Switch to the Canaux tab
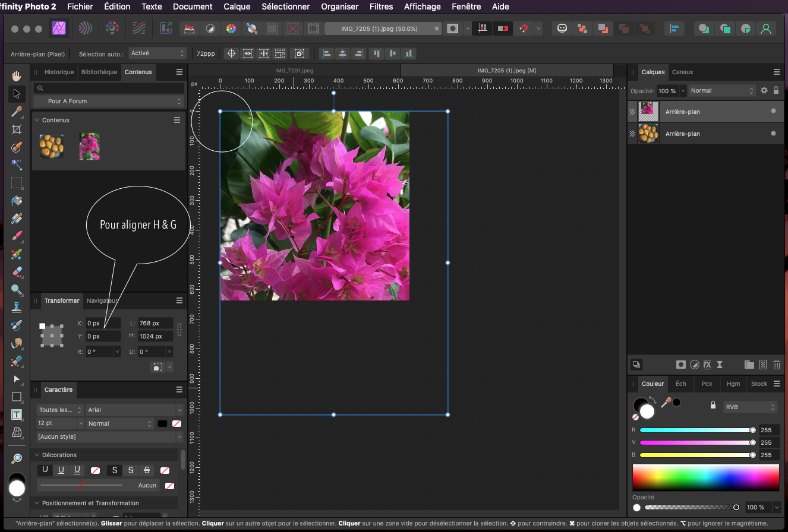788x532 pixels. (x=682, y=72)
